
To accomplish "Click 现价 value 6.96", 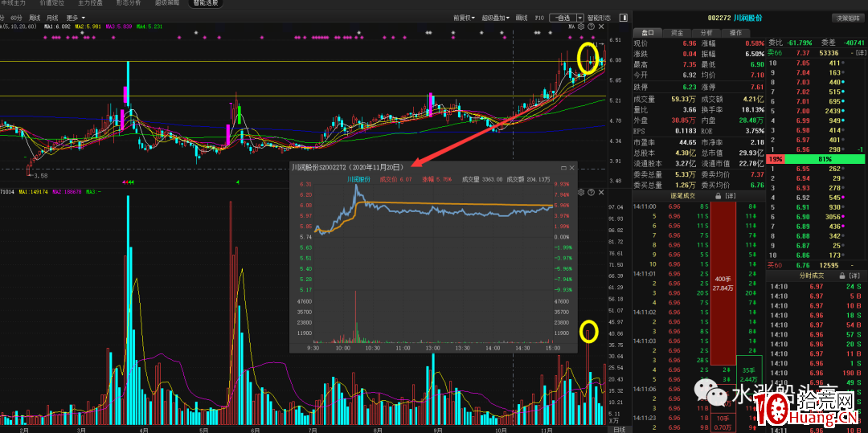I will [x=690, y=43].
